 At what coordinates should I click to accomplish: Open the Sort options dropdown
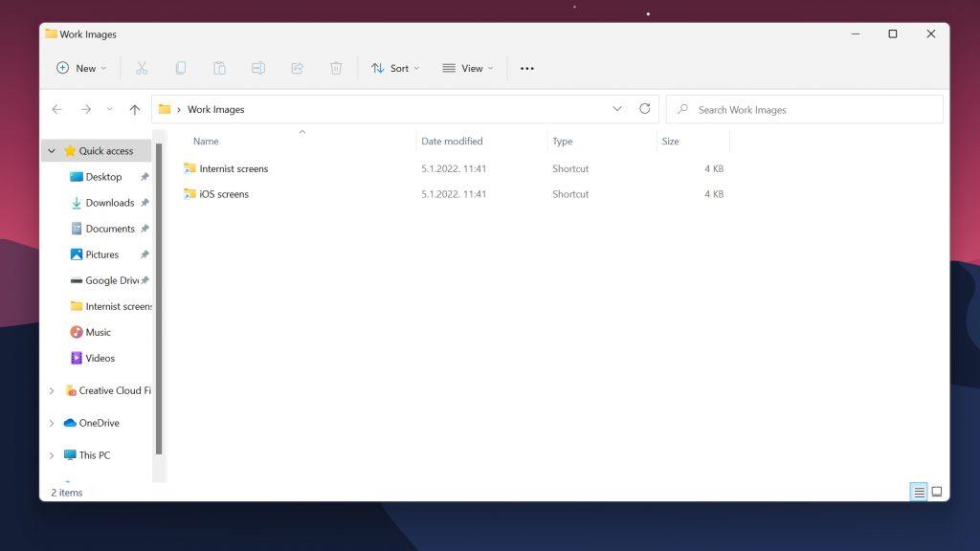(x=395, y=68)
